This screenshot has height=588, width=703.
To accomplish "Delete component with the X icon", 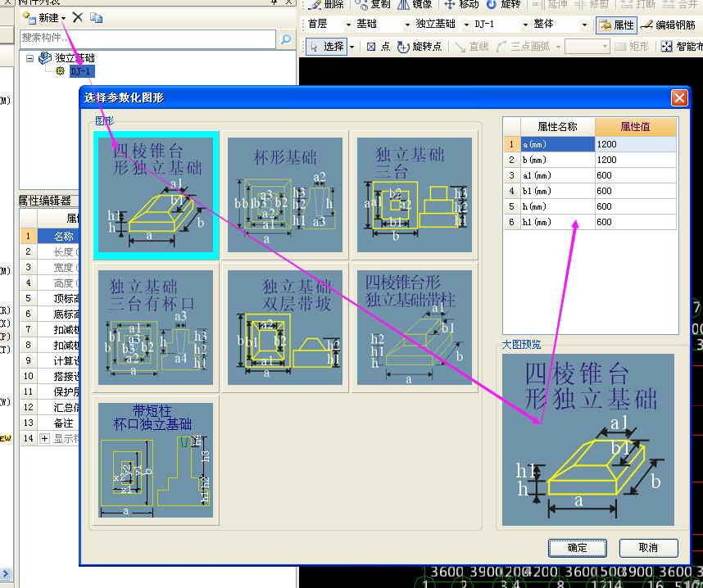I will click(x=78, y=17).
